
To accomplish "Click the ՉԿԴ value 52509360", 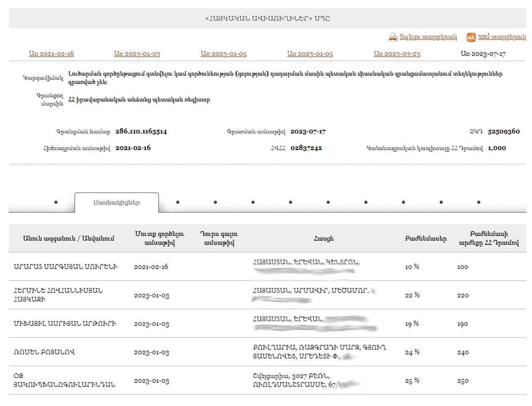I will [x=504, y=132].
